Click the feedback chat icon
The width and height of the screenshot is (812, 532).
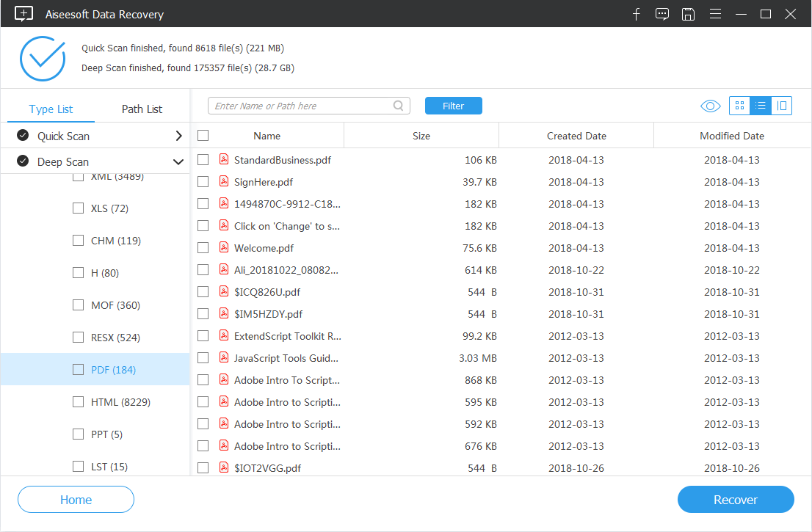(x=662, y=14)
